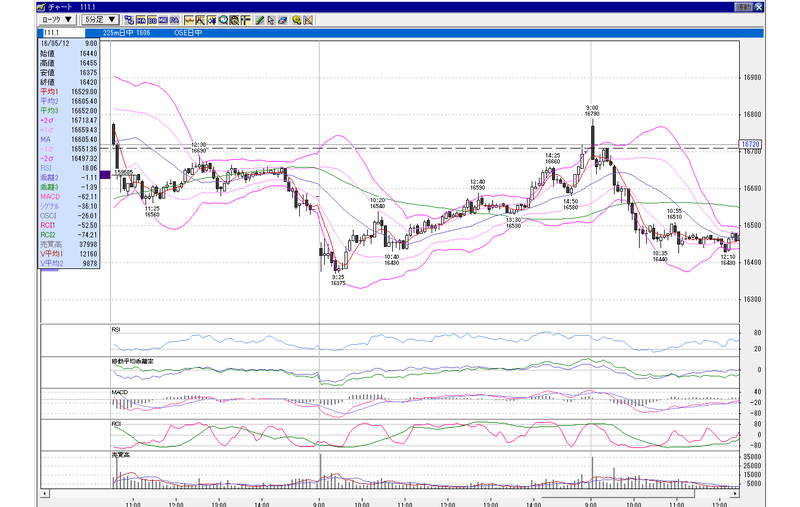Click the 16900 price axis label
Image resolution: width=800 pixels, height=507 pixels.
[752, 78]
